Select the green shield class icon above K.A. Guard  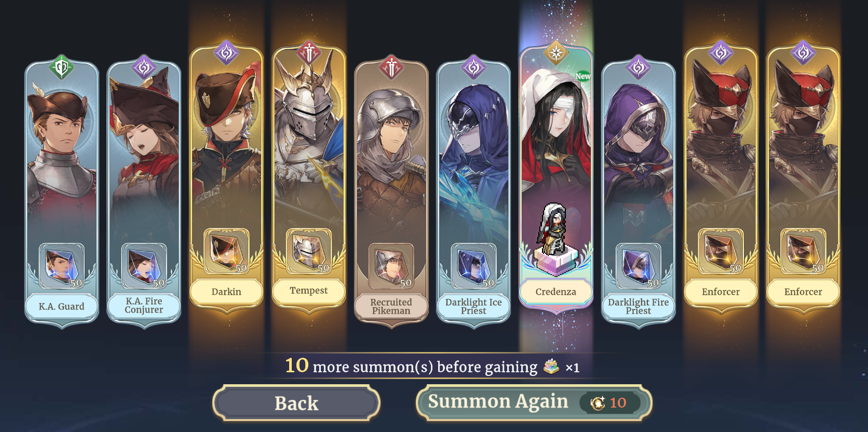click(x=61, y=67)
